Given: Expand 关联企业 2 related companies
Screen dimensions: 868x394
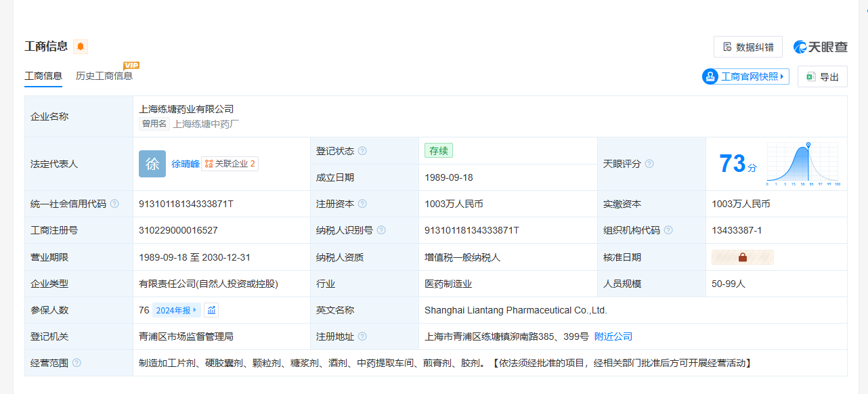Looking at the screenshot, I should [x=230, y=164].
